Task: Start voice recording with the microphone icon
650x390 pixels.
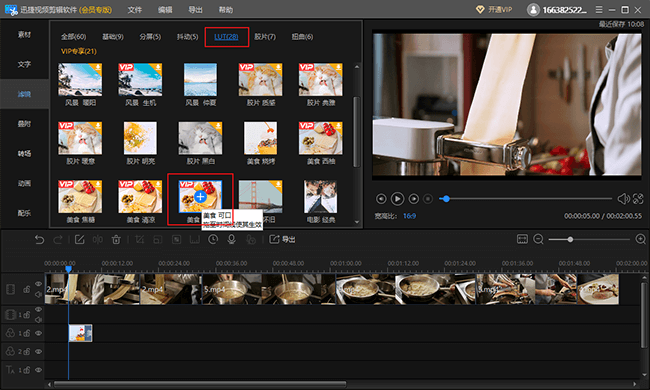Action: pyautogui.click(x=231, y=239)
